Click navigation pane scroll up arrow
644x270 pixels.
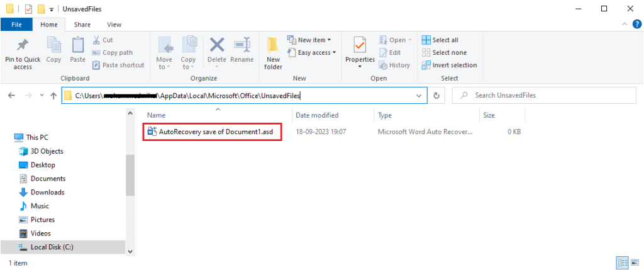click(130, 113)
